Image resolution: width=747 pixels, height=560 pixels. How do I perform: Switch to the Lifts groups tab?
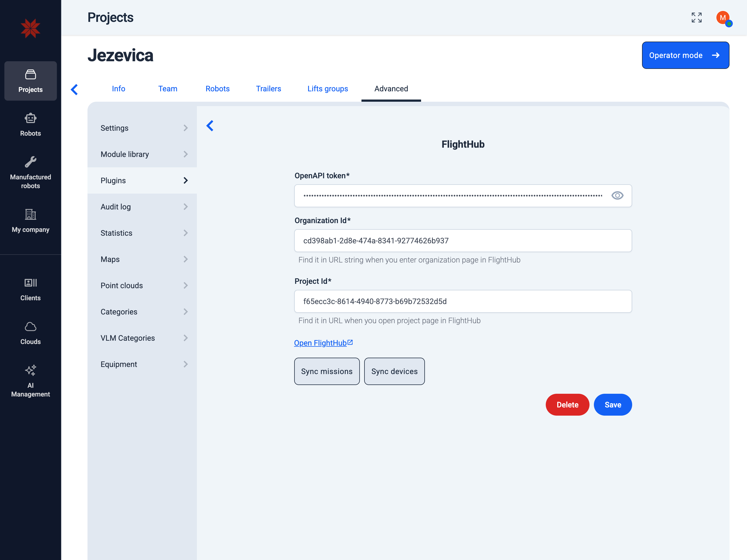pyautogui.click(x=328, y=89)
